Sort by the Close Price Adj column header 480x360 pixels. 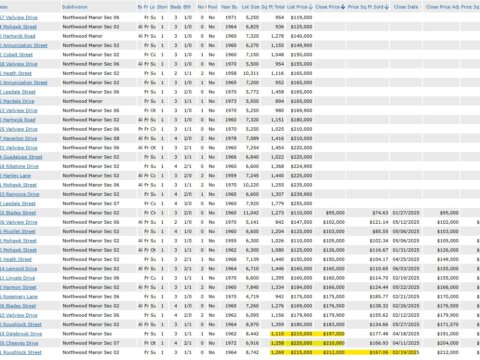click(442, 7)
